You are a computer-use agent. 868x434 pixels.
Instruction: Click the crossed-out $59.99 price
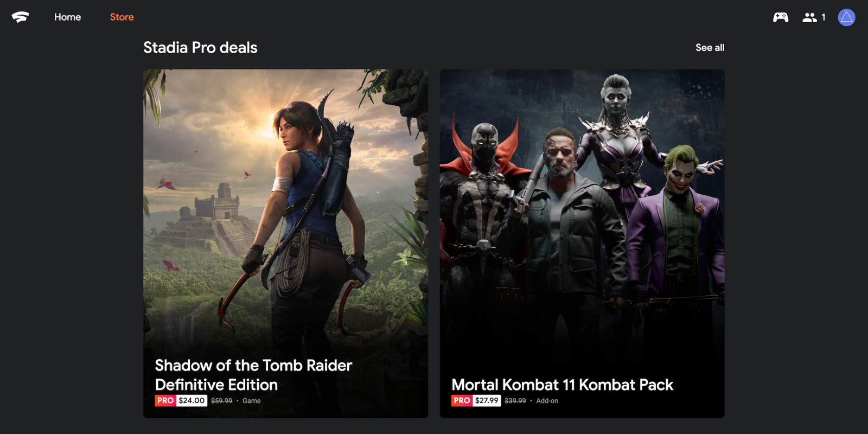click(x=221, y=401)
